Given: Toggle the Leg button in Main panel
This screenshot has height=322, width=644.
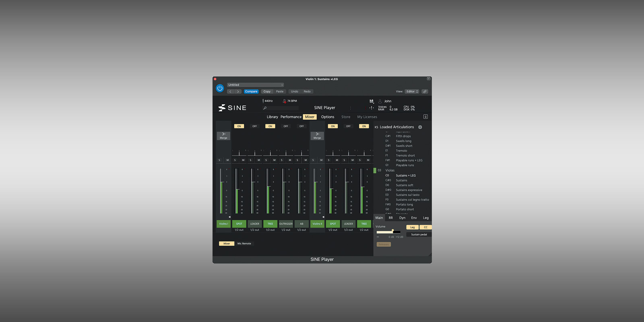Looking at the screenshot, I should click(413, 227).
